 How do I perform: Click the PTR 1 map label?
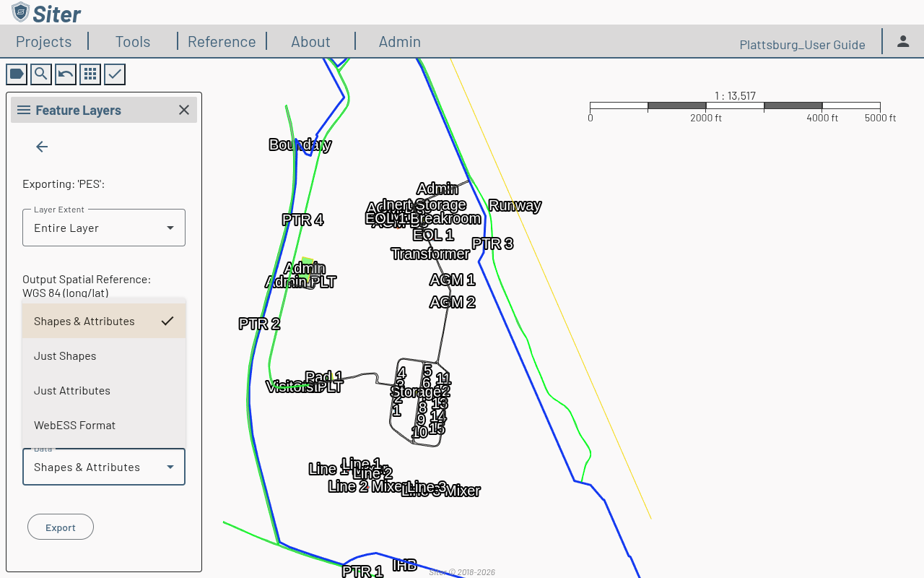[362, 571]
